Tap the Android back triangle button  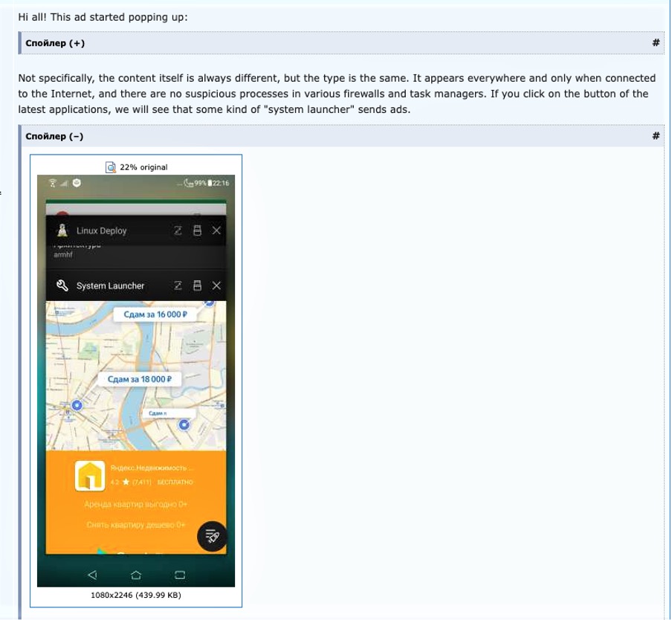[92, 575]
